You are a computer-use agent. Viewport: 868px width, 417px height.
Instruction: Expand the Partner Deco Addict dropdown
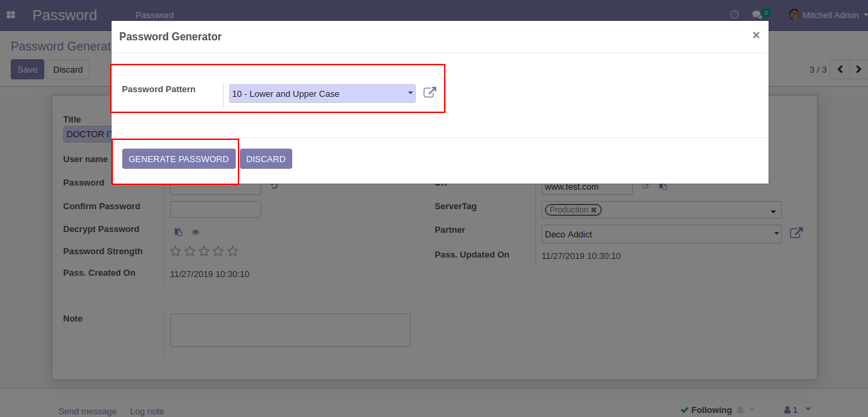click(x=777, y=234)
